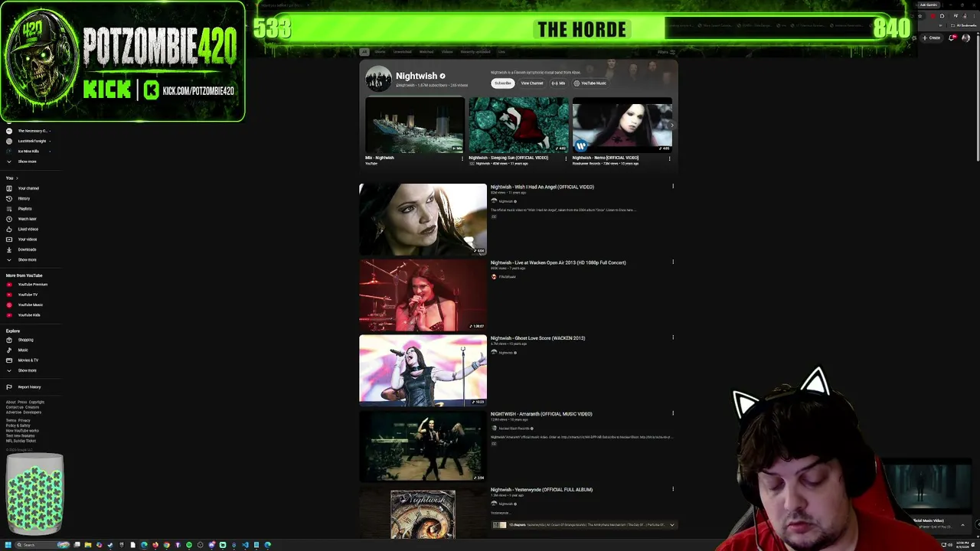Open more options for Amaranth video
Viewport: 980px width, 551px height.
point(673,413)
